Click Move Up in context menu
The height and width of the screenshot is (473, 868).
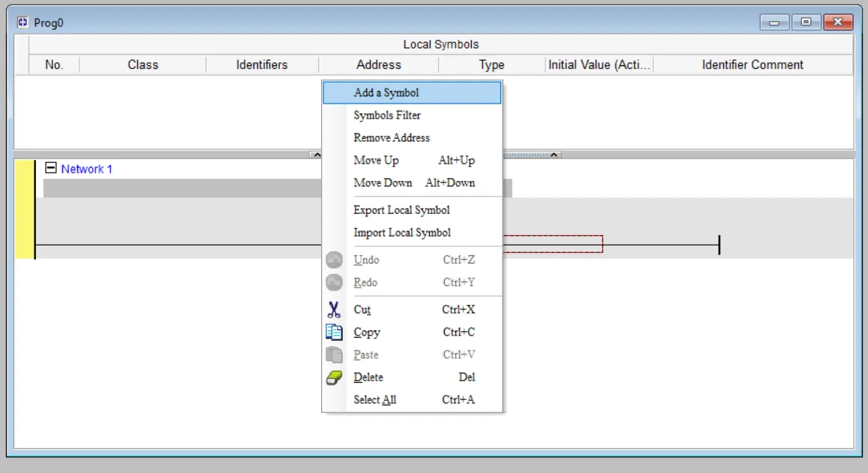point(412,160)
